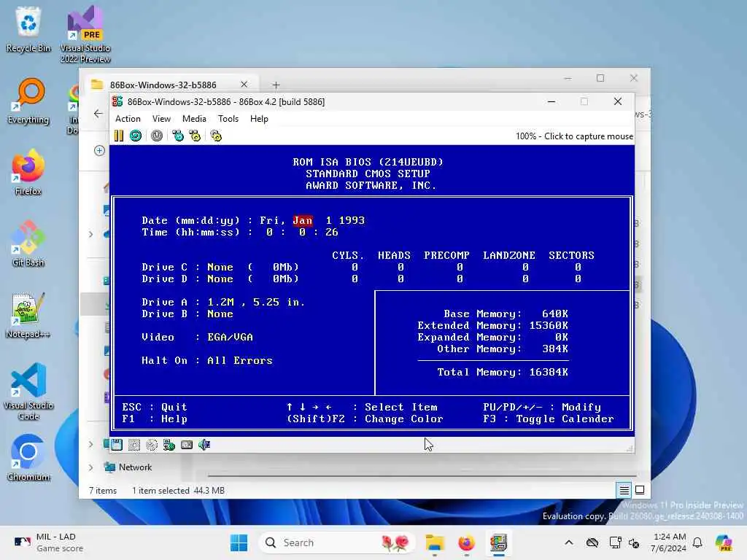Click the New plus button in Explorer
Screen dimensions: 747x560
pyautogui.click(x=99, y=150)
